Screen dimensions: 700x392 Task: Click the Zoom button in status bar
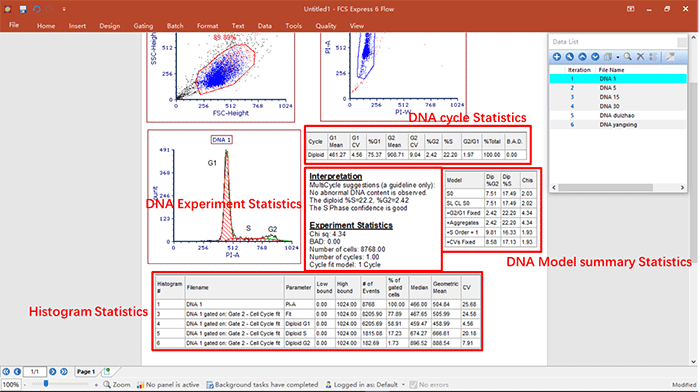point(117,384)
